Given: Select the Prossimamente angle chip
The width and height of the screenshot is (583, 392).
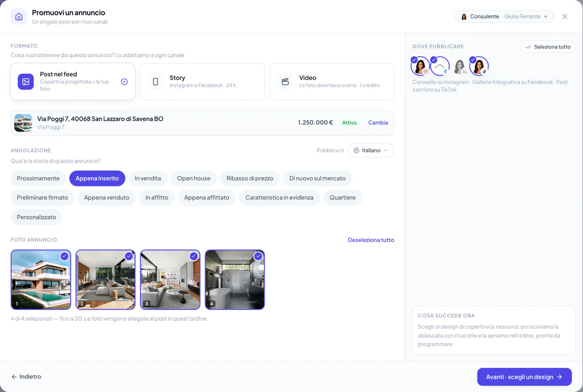Looking at the screenshot, I should [x=38, y=178].
